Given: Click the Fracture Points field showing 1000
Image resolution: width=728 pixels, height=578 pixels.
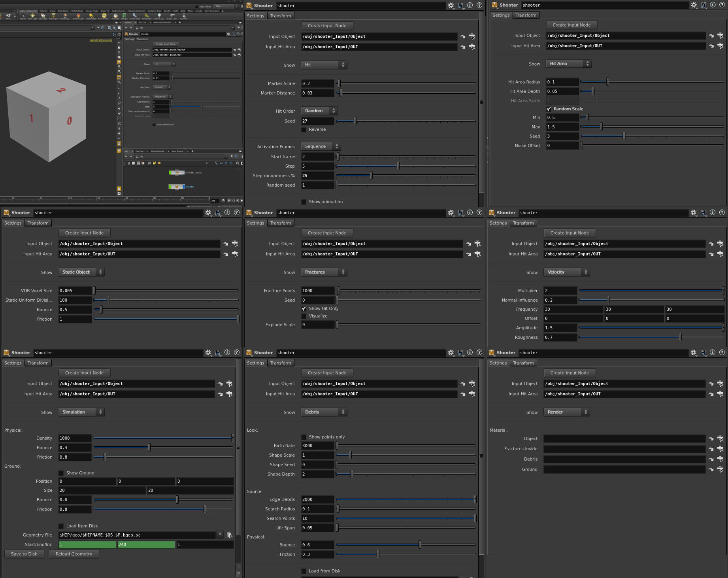Looking at the screenshot, I should click(x=318, y=291).
